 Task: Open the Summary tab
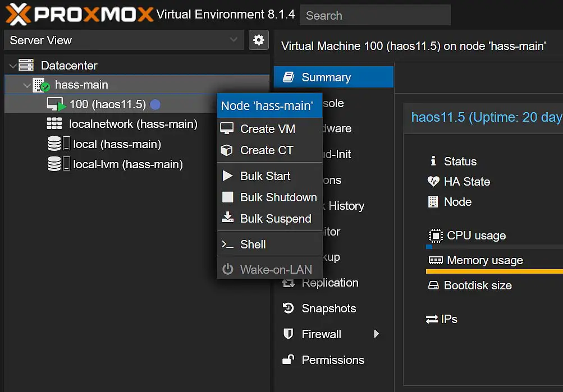(x=333, y=77)
